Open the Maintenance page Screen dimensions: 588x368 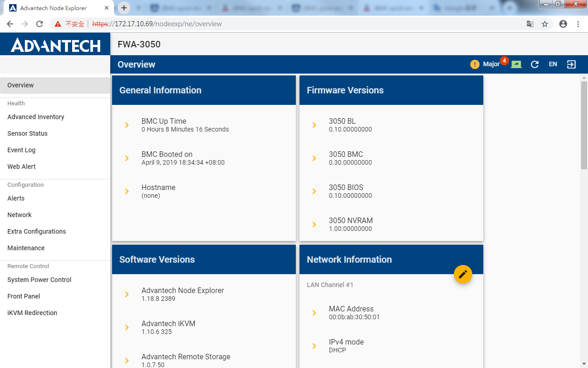(x=55, y=248)
